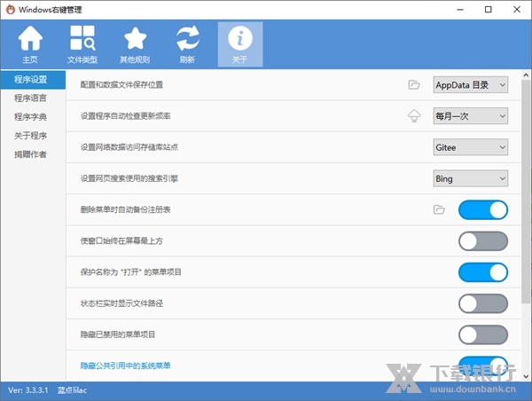Screen dimensions: 532x401
Task: Open the 每月一次 update frequency dropdown
Action: 471,116
